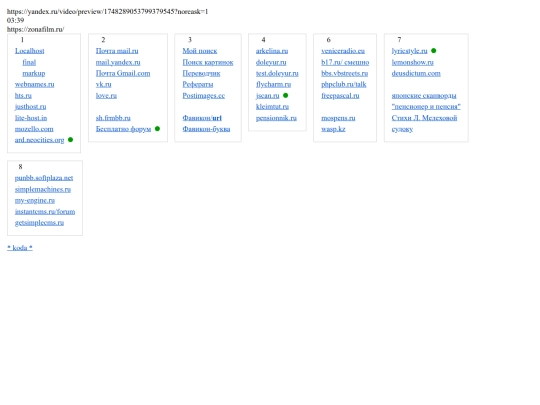Open Фавикон/url link
Viewport: 540px width, 405px height.
pyautogui.click(x=202, y=118)
